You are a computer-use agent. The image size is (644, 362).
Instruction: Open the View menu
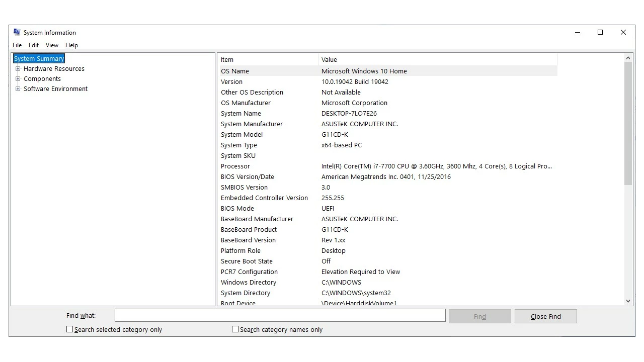pos(52,45)
